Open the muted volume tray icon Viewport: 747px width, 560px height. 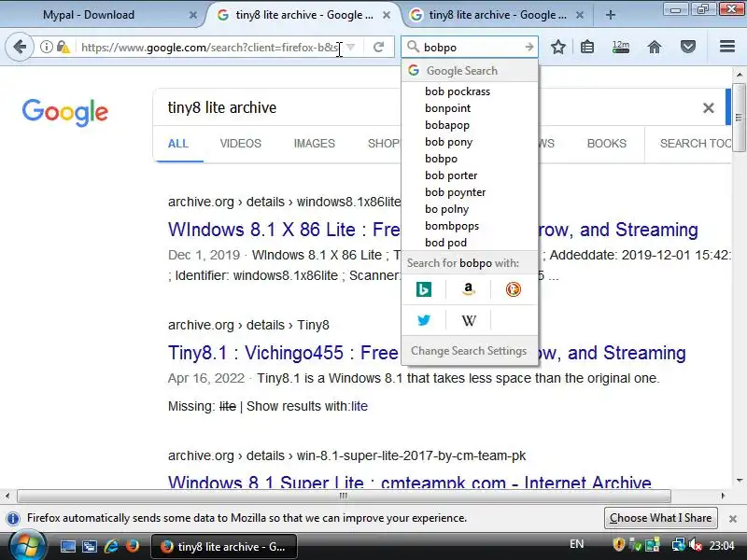coord(696,545)
